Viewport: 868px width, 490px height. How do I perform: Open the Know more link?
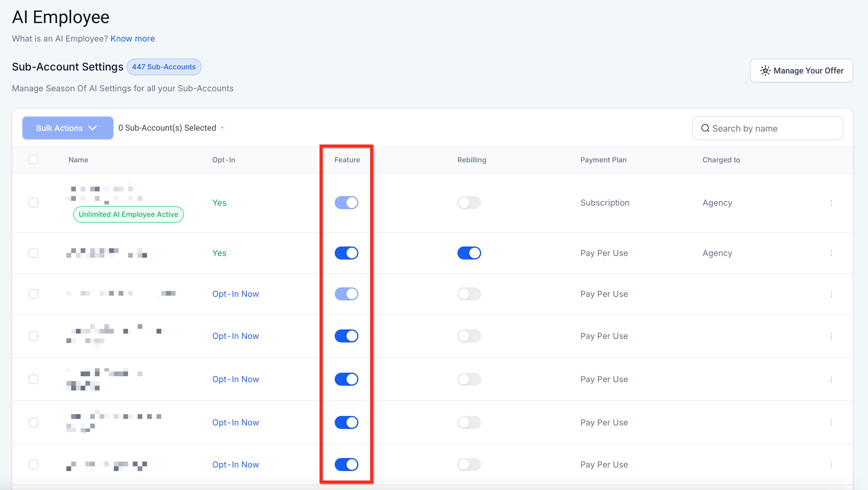pyautogui.click(x=133, y=39)
